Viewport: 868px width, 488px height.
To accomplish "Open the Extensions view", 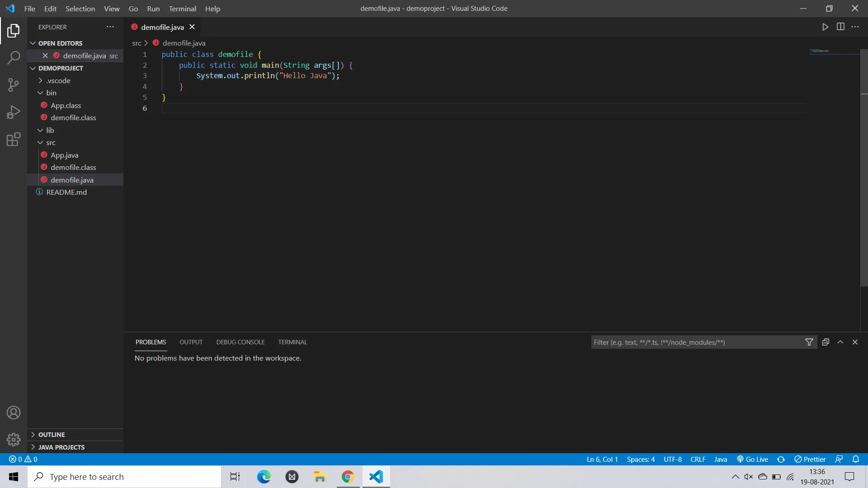I will tap(14, 139).
